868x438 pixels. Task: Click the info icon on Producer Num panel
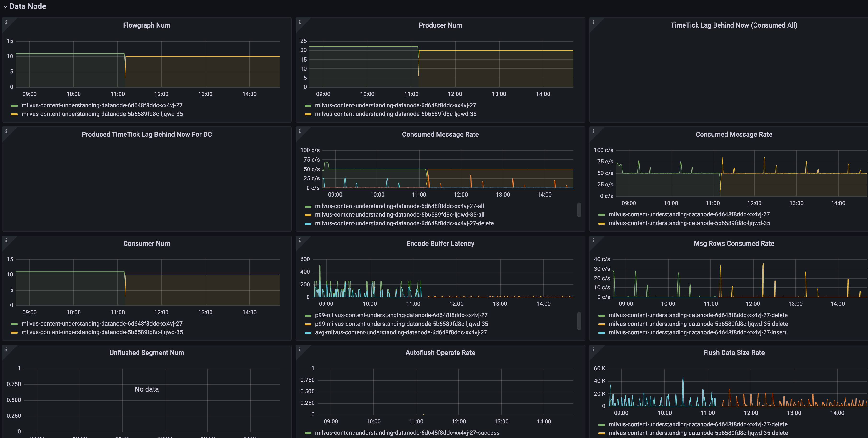click(300, 22)
